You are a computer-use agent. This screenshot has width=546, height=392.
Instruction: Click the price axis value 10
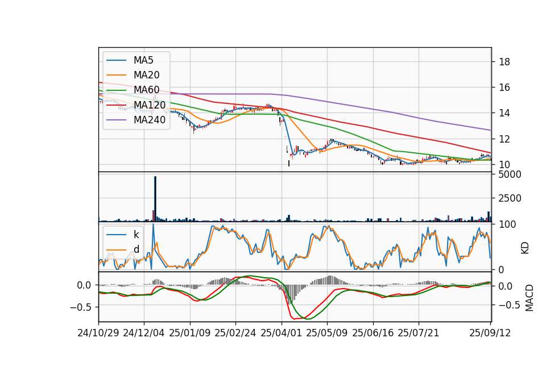pyautogui.click(x=504, y=165)
